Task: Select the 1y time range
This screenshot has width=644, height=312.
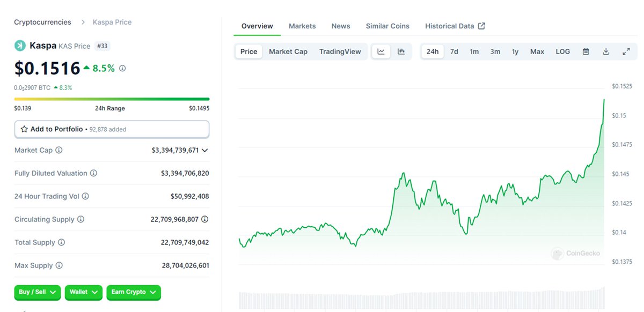Action: (515, 51)
